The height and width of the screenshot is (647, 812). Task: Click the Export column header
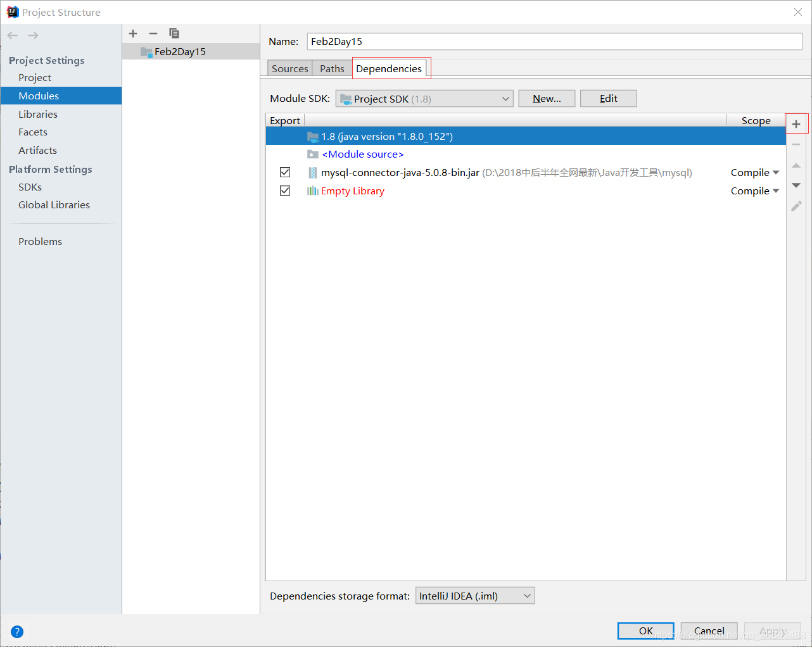(285, 120)
